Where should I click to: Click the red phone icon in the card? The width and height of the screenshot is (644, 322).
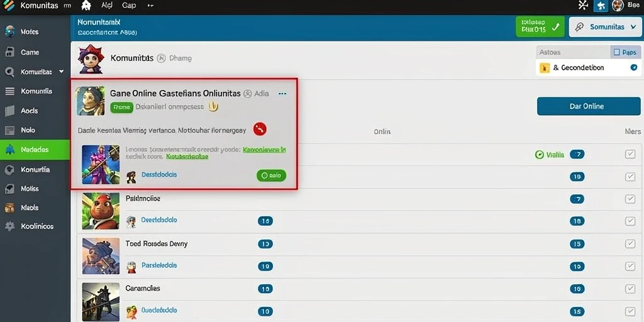point(260,129)
